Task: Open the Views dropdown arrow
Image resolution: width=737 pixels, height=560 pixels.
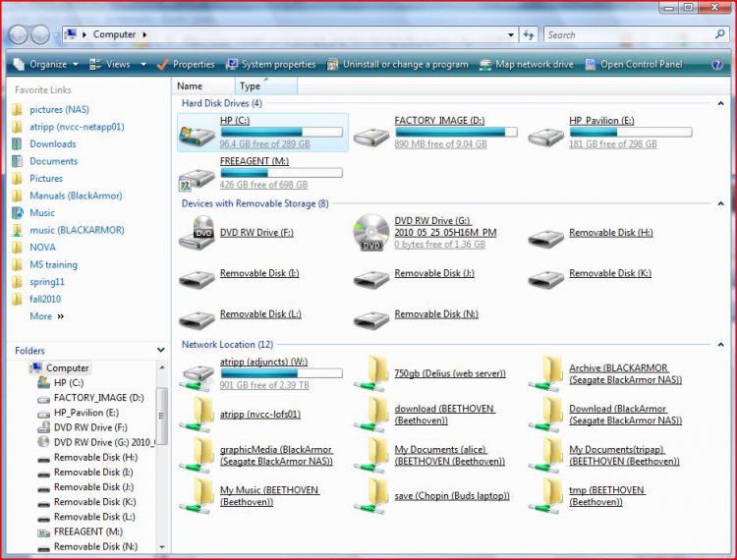Action: [143, 65]
